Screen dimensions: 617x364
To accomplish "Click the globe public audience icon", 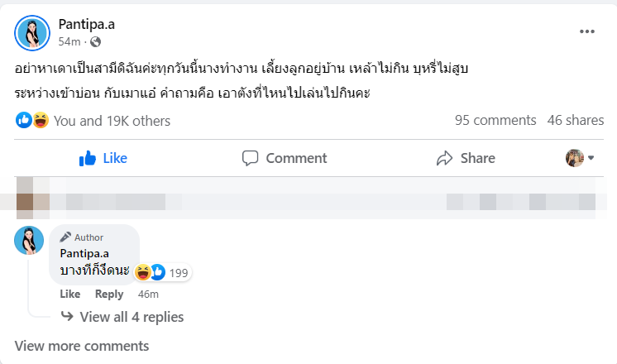I will click(x=95, y=41).
